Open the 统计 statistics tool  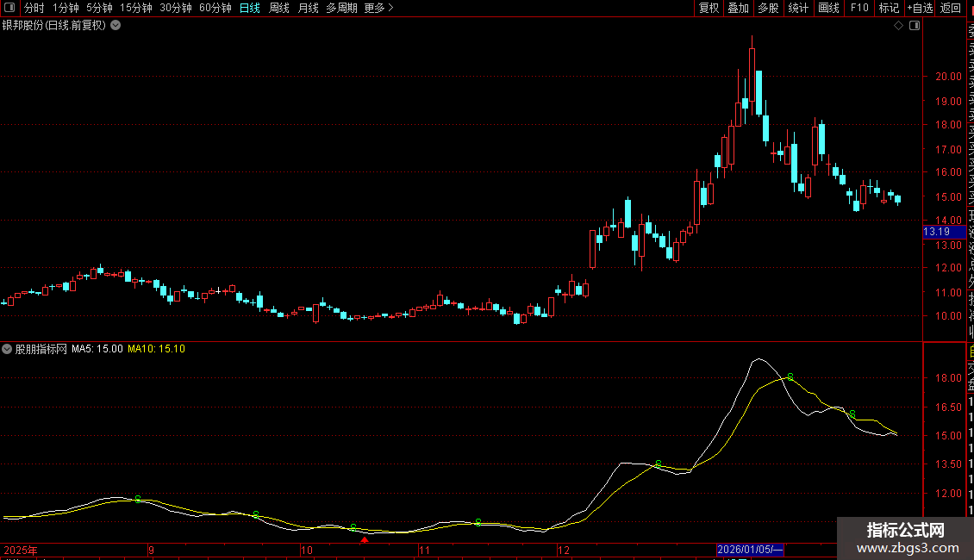click(798, 8)
